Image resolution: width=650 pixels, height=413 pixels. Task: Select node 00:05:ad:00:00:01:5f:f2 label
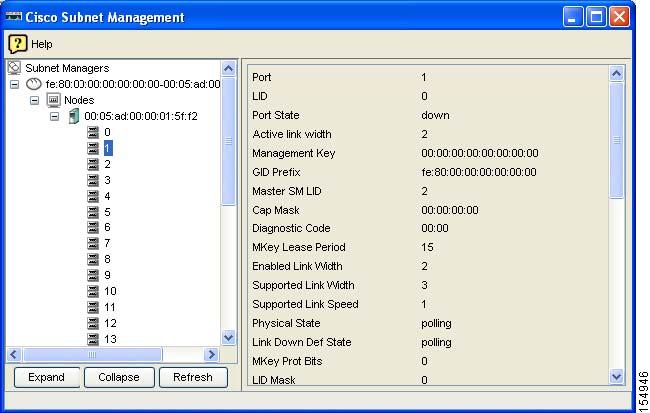pos(141,116)
